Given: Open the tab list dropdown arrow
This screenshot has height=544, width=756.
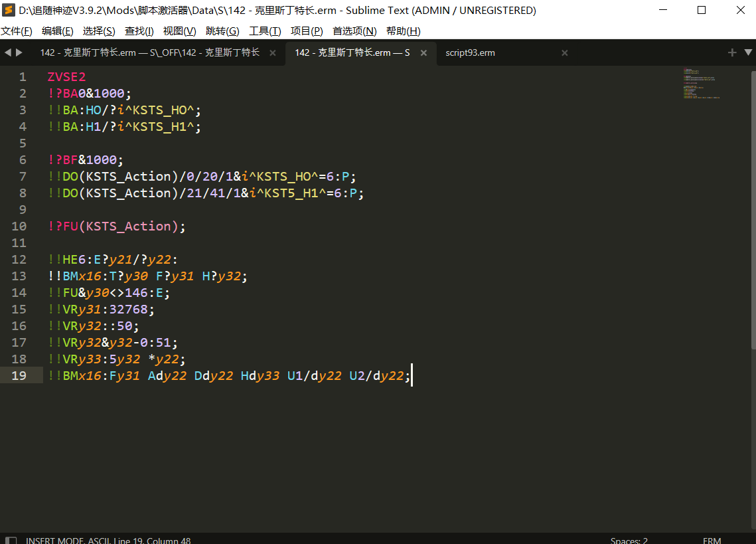Looking at the screenshot, I should [747, 52].
